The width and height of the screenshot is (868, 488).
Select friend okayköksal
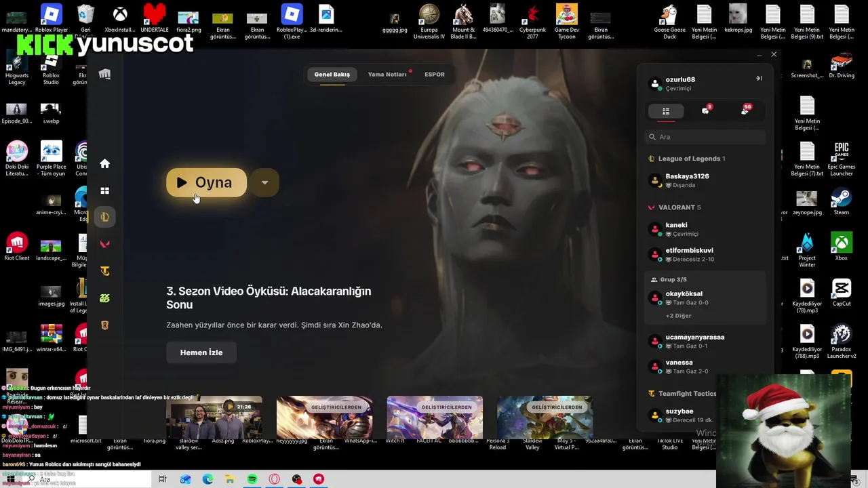click(x=705, y=298)
